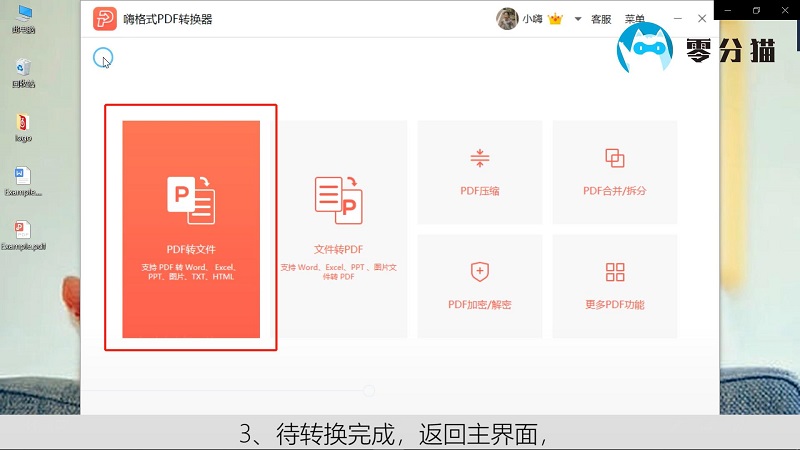Image resolution: width=800 pixels, height=450 pixels.
Task: Click the 回收站 recycle bin desktop icon
Action: tap(23, 73)
